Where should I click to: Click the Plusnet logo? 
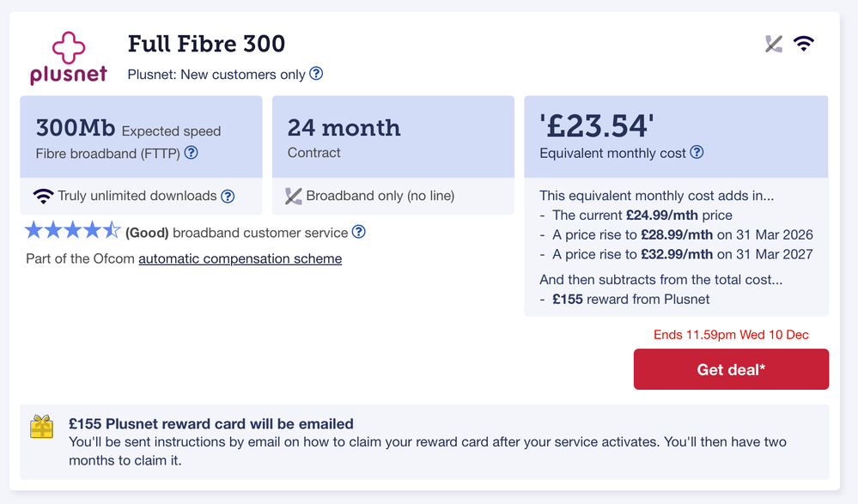click(x=69, y=58)
